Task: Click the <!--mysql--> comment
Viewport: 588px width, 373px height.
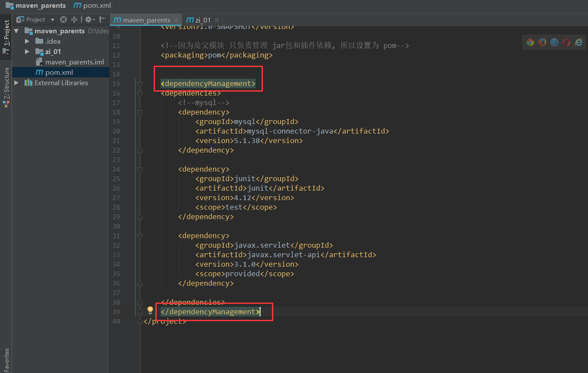Action: (x=204, y=103)
